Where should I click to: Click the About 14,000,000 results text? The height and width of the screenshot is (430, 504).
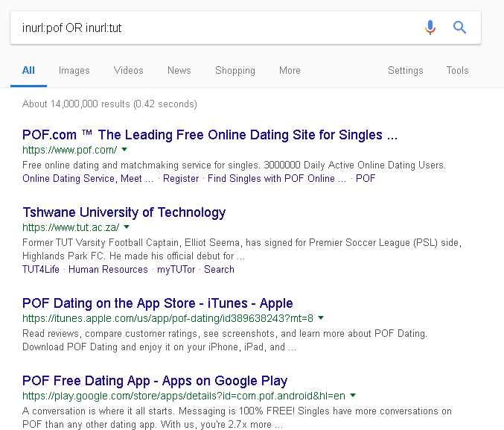[109, 104]
